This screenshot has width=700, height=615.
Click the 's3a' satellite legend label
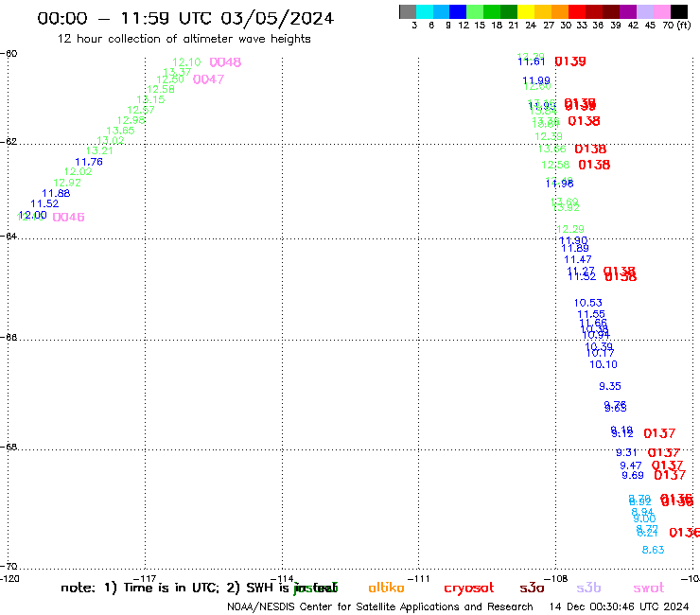pyautogui.click(x=532, y=589)
